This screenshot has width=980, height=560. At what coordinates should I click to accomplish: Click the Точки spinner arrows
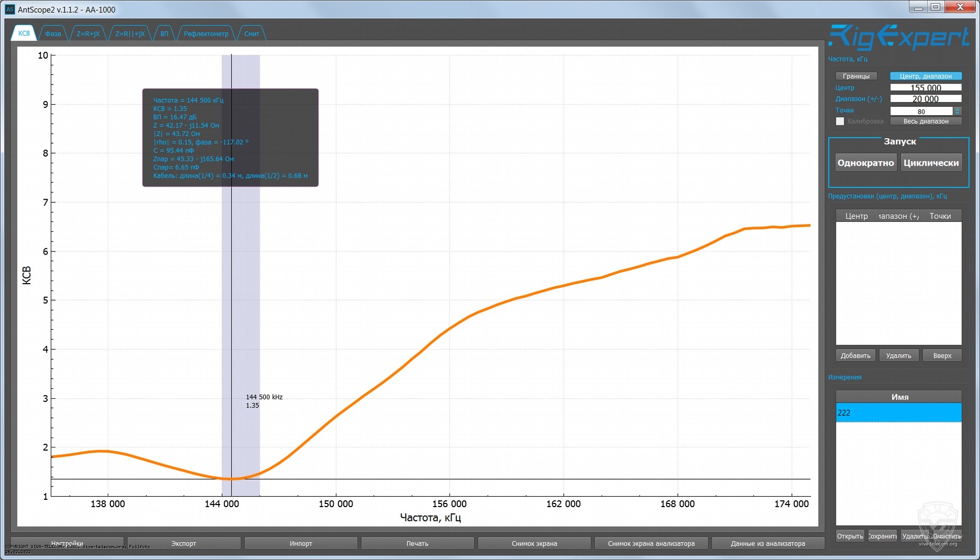pyautogui.click(x=957, y=111)
